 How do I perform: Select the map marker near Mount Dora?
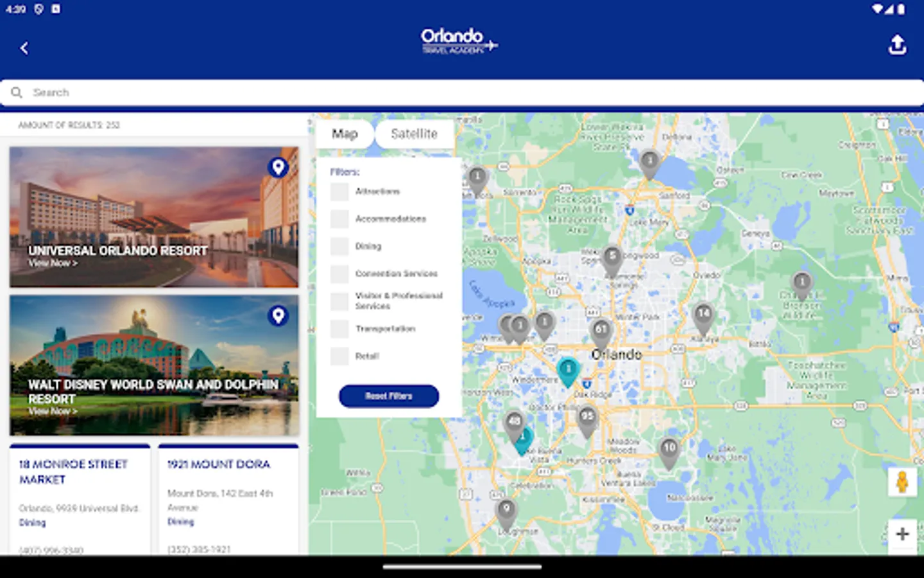point(477,180)
